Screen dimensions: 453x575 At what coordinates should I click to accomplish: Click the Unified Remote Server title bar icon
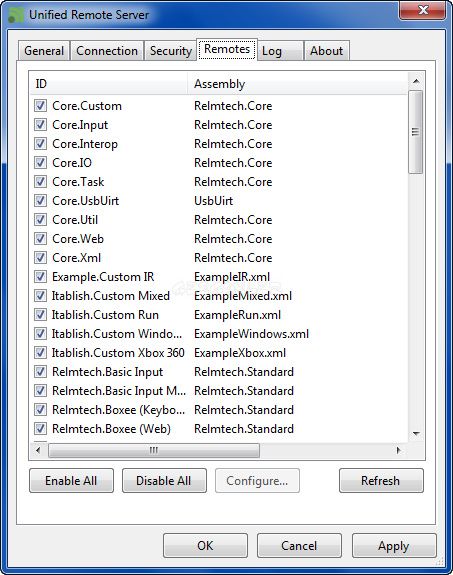[x=15, y=15]
